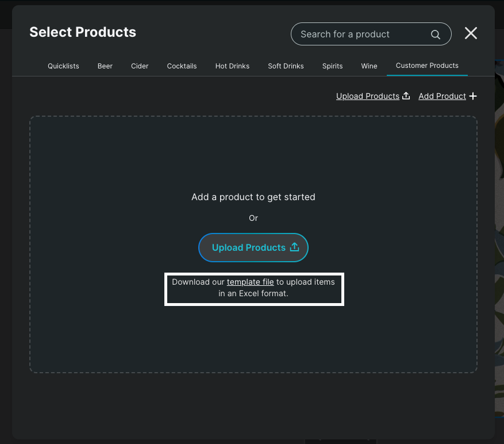Select the Cider category tab

(x=140, y=66)
